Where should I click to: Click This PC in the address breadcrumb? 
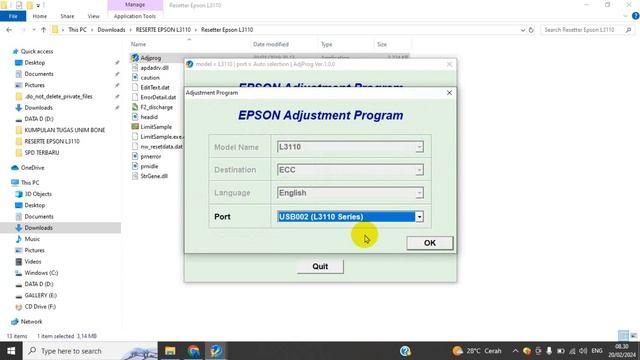77,30
